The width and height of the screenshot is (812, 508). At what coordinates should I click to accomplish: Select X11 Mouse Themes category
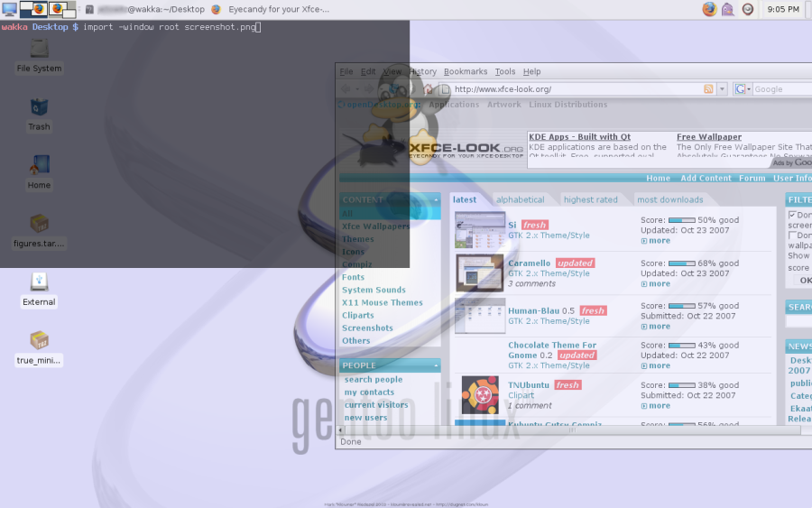(383, 302)
